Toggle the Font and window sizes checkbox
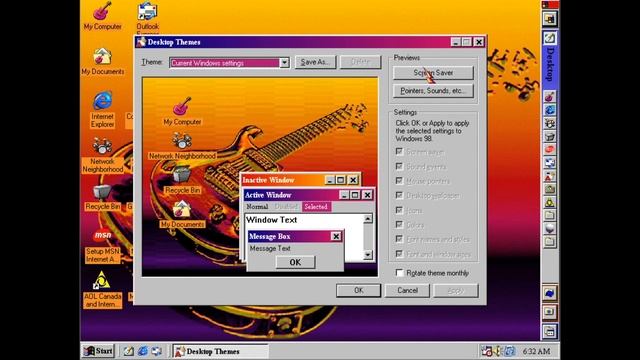This screenshot has width=640, height=360. coord(399,254)
